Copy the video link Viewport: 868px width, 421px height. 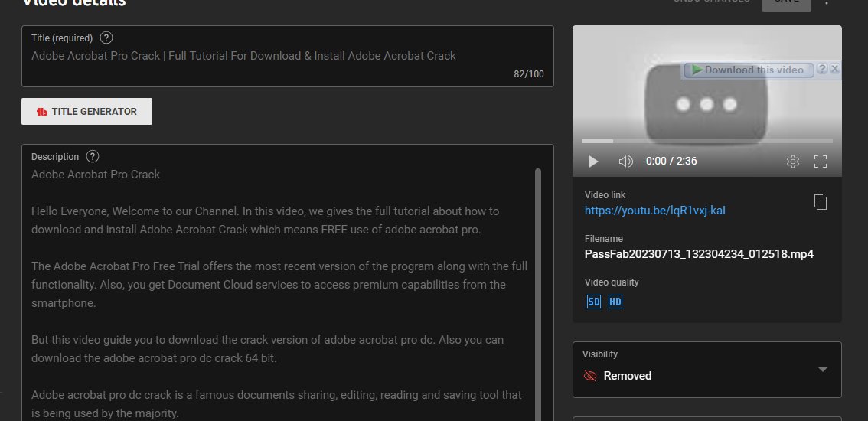tap(821, 202)
